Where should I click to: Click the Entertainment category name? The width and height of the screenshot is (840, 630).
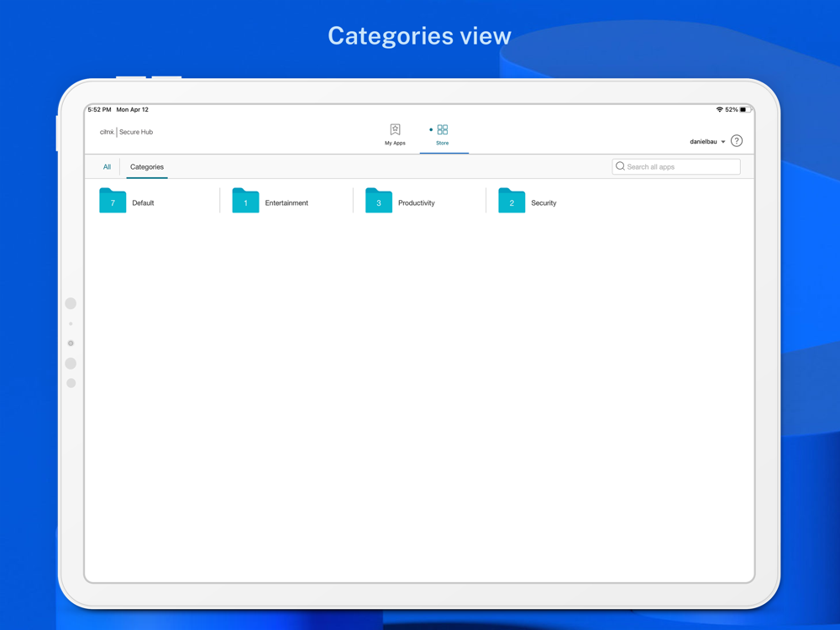tap(286, 203)
